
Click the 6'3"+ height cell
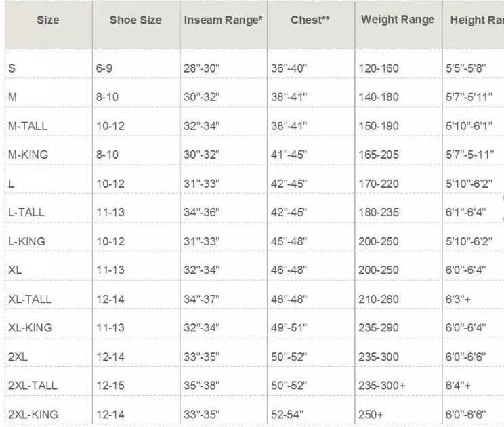pos(458,299)
